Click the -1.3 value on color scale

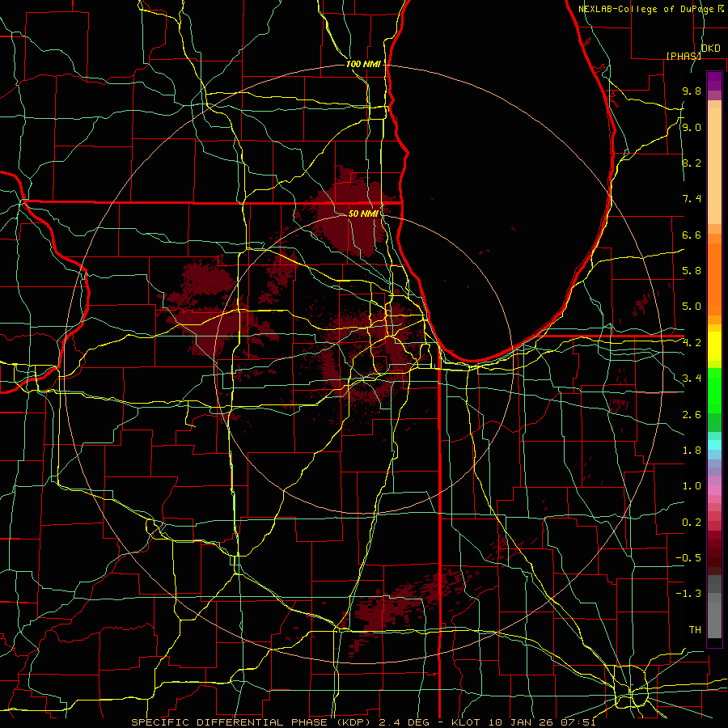pyautogui.click(x=688, y=594)
